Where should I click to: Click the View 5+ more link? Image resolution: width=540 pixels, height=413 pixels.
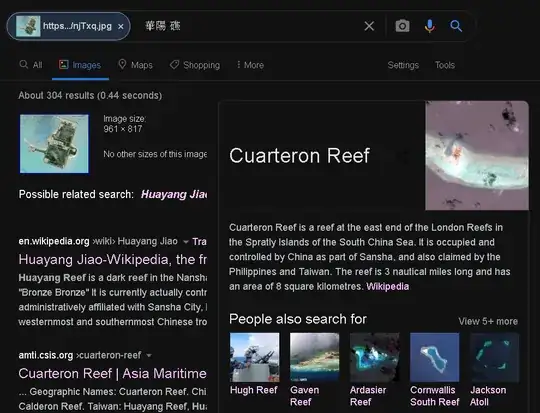(488, 321)
